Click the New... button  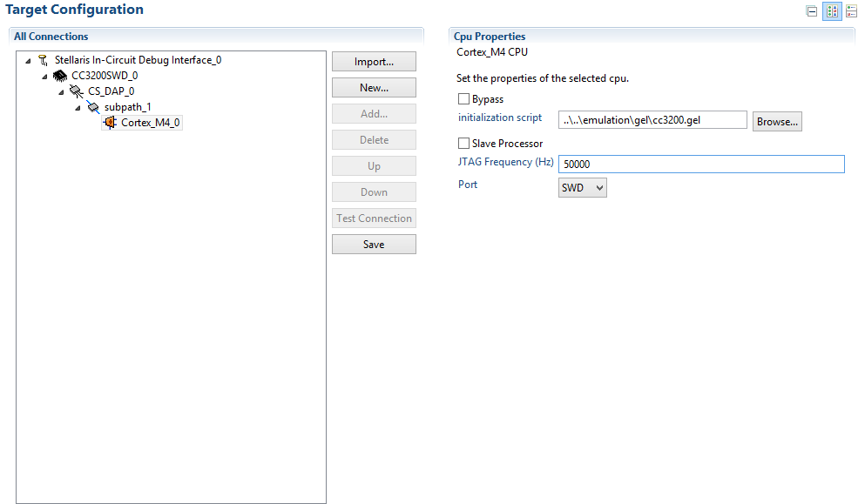[x=374, y=88]
